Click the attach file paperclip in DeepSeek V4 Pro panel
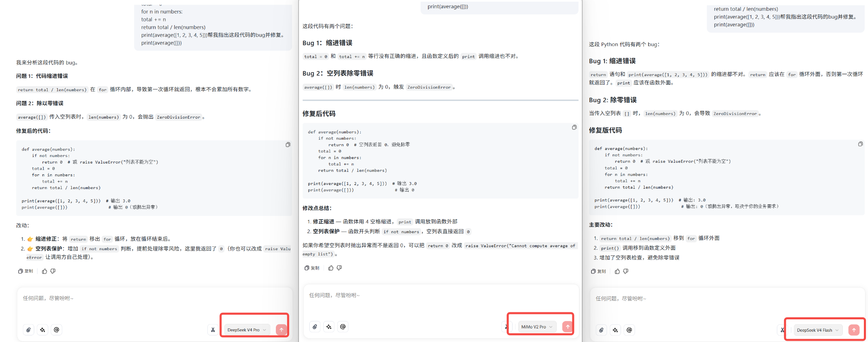Image resolution: width=868 pixels, height=342 pixels. pyautogui.click(x=28, y=330)
